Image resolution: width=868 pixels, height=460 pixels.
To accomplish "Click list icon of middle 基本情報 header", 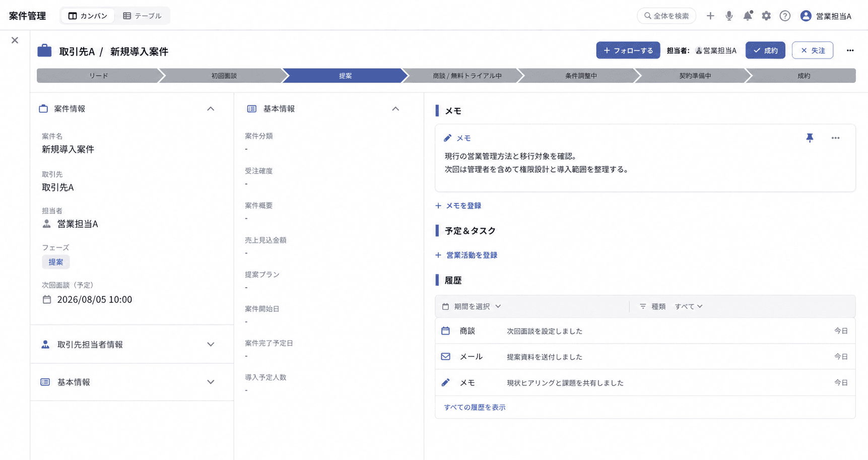I will click(251, 109).
